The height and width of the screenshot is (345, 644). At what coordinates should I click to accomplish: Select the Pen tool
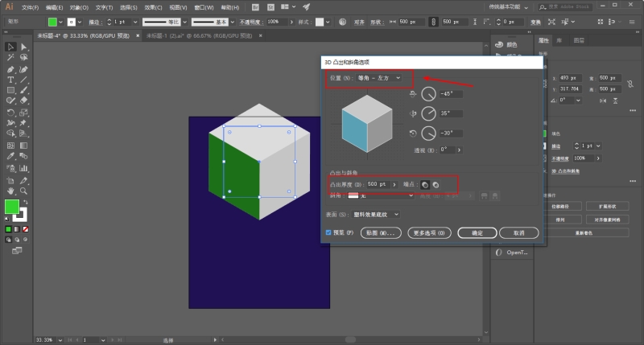pos(10,69)
